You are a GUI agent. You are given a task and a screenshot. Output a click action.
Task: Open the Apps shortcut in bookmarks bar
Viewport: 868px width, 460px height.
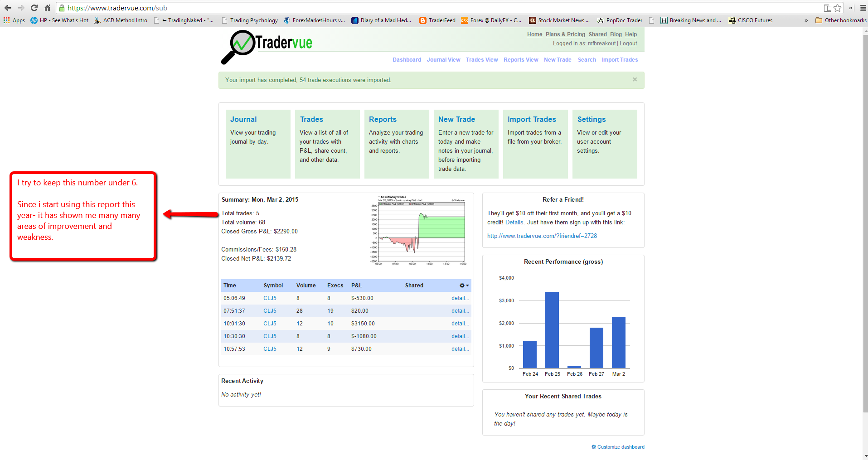point(14,20)
